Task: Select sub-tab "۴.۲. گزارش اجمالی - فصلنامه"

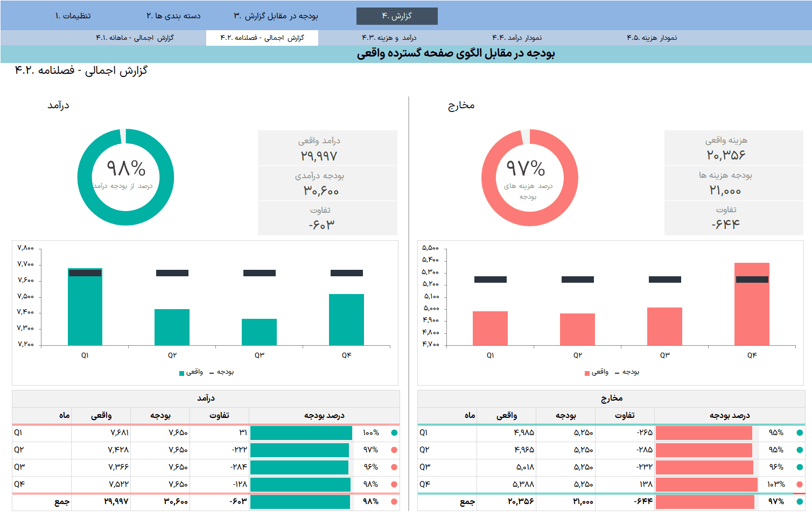Action: pos(262,38)
